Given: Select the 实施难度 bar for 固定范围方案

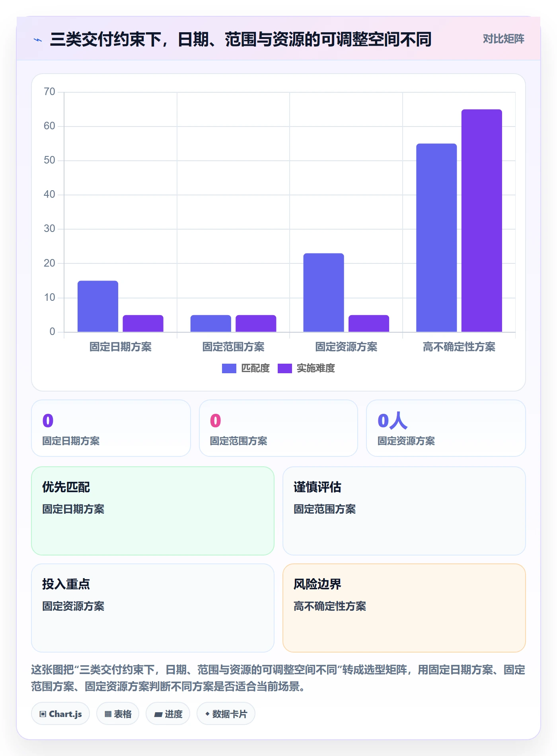Looking at the screenshot, I should [256, 323].
